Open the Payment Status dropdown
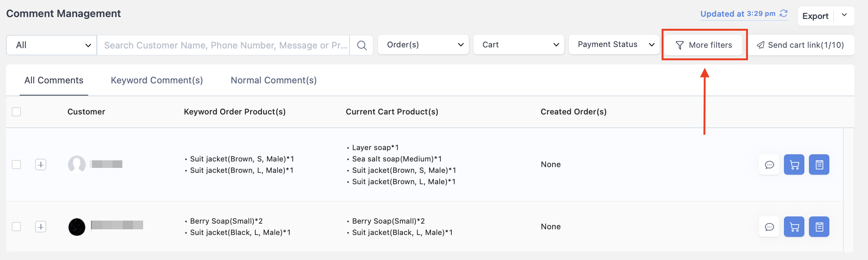The image size is (868, 260). point(614,45)
